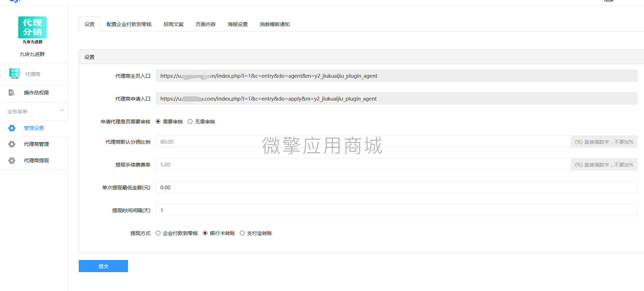Select 银行卡转账 withdrawal method
Viewport: 644px width, 291px height.
click(x=205, y=233)
